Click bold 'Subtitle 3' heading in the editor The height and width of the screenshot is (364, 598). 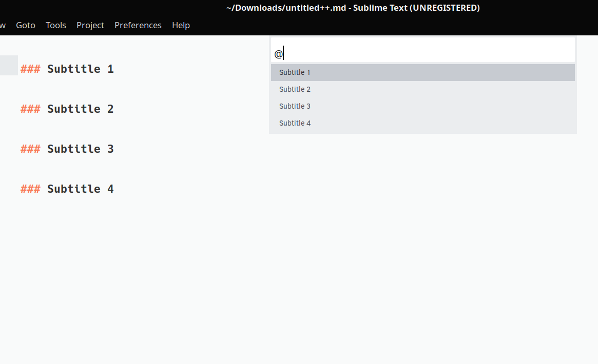[x=80, y=149]
